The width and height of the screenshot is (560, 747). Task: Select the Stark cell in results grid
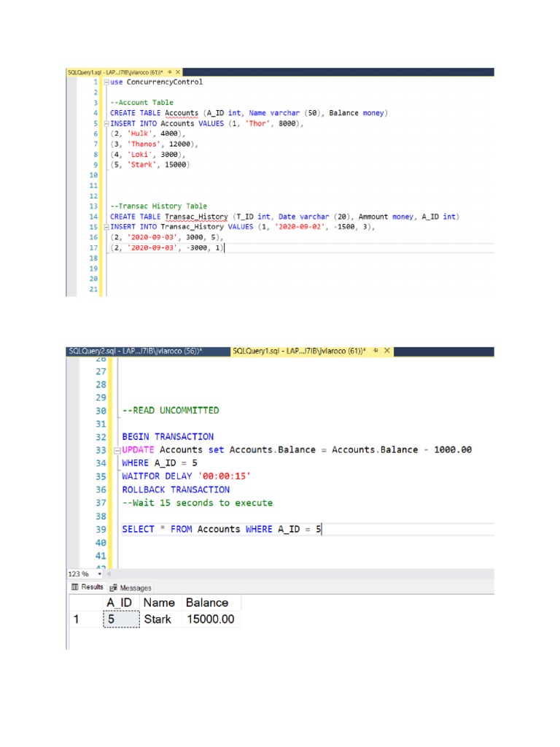click(159, 619)
